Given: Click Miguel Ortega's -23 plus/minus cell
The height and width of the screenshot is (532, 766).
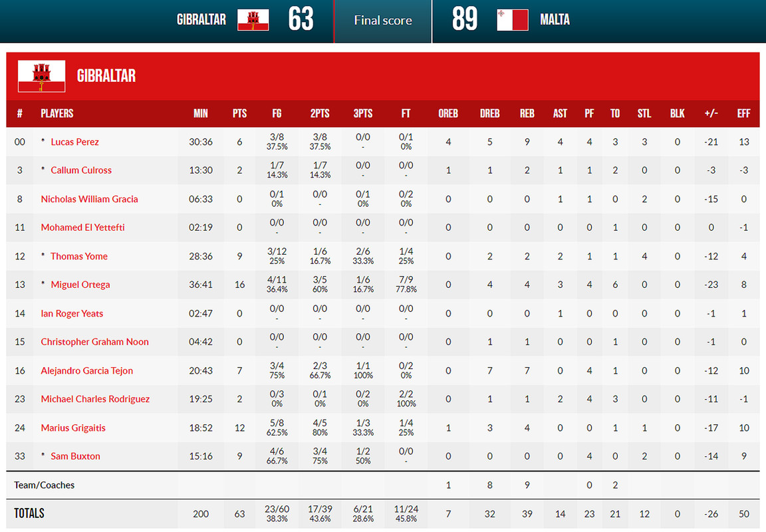Looking at the screenshot, I should click(x=711, y=285).
